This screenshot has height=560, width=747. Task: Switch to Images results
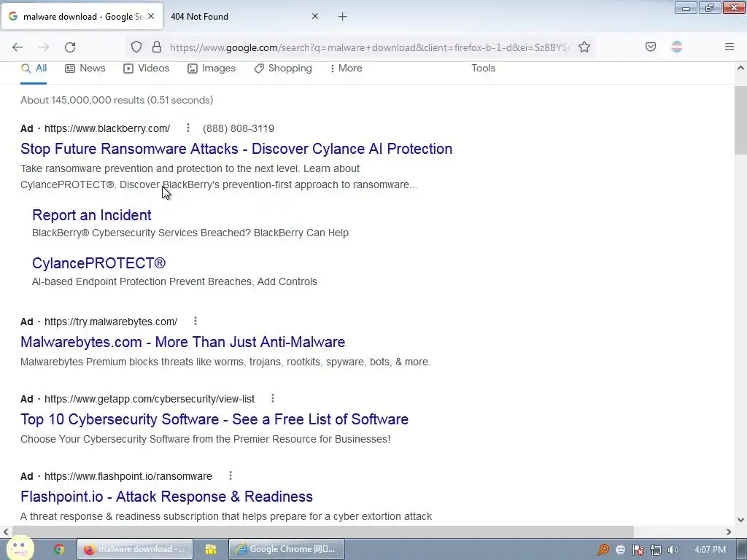point(212,69)
